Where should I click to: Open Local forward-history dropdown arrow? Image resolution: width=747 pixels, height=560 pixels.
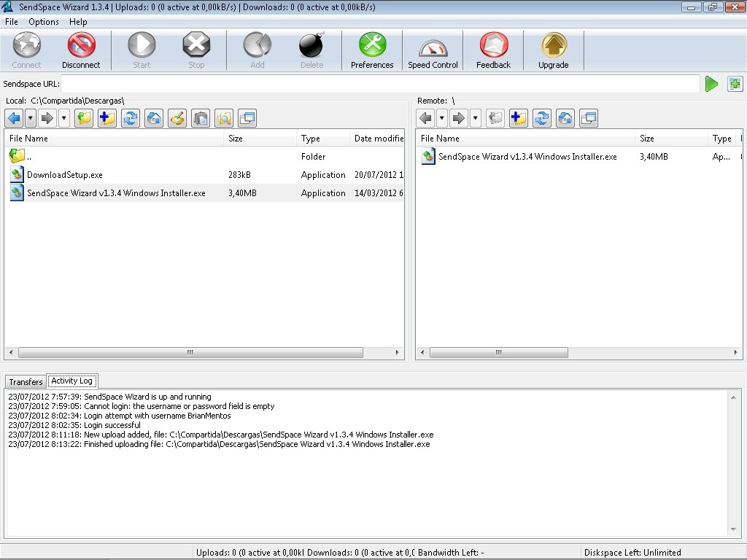[x=64, y=118]
